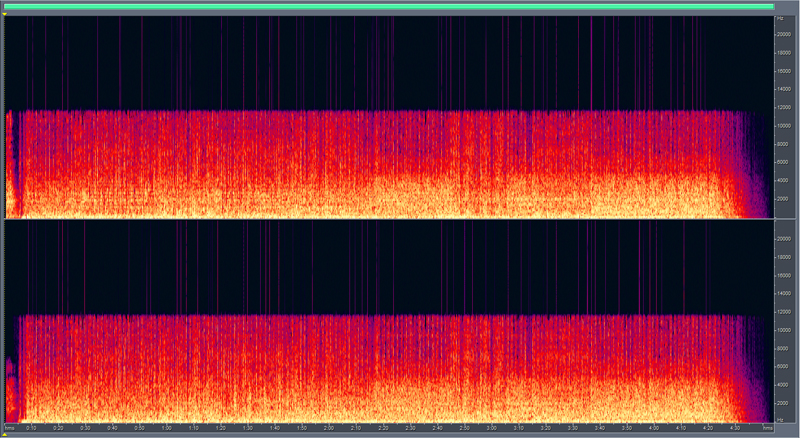Click the 3:00 mark on the time ruler

pos(491,428)
